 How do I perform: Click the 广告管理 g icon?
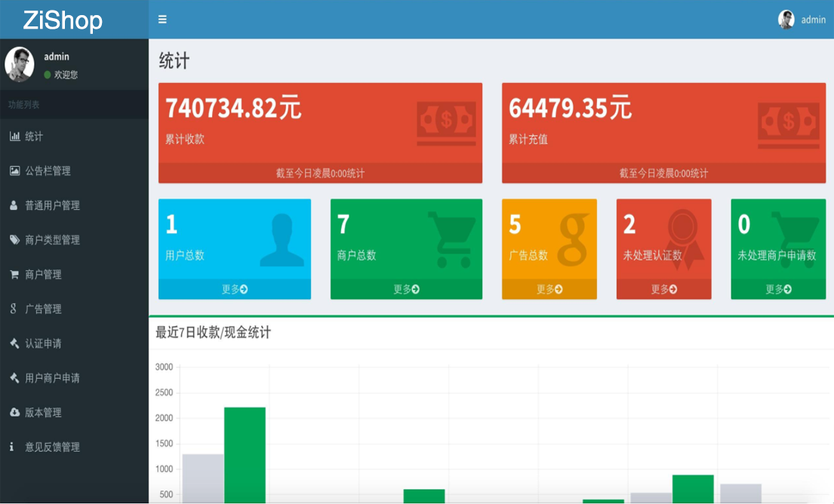[14, 309]
